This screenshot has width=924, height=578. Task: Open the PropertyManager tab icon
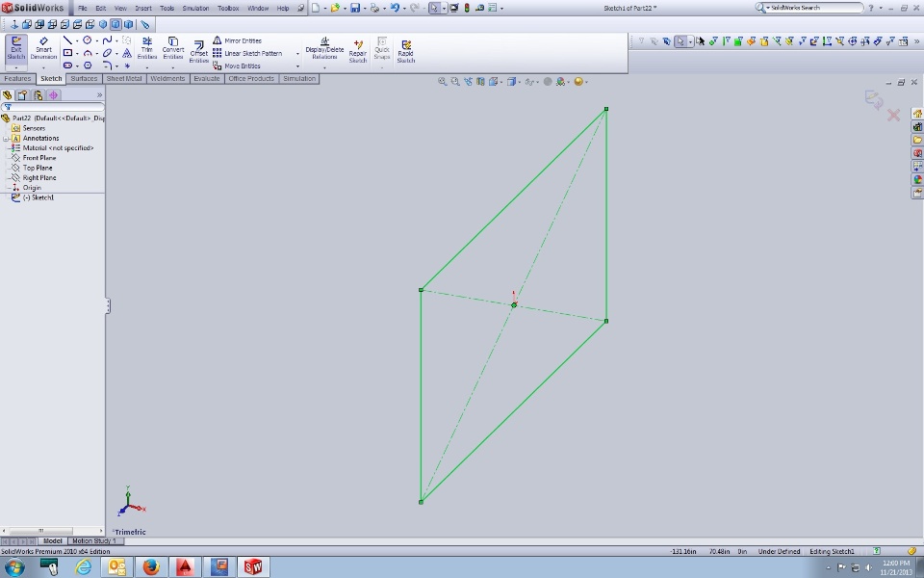pos(22,95)
